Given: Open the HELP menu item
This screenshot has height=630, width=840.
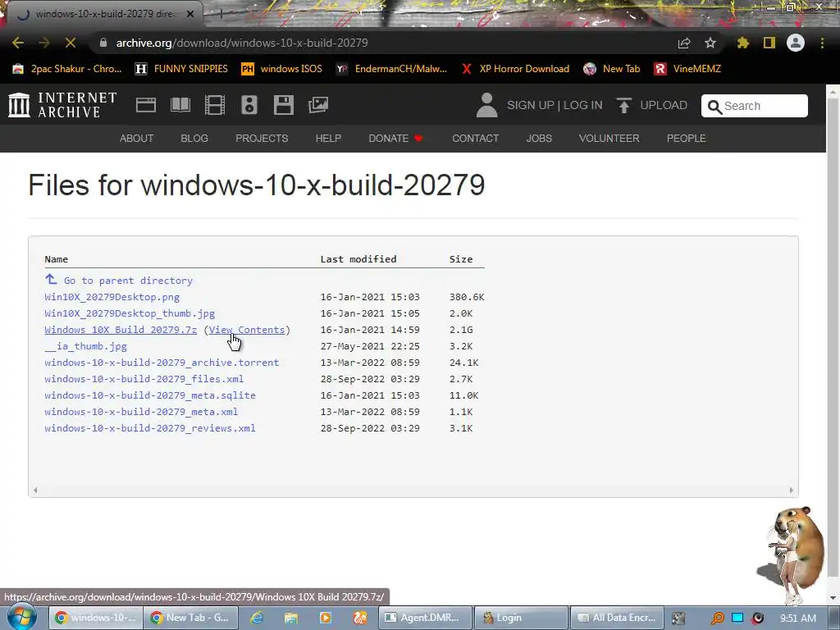Looking at the screenshot, I should [328, 138].
